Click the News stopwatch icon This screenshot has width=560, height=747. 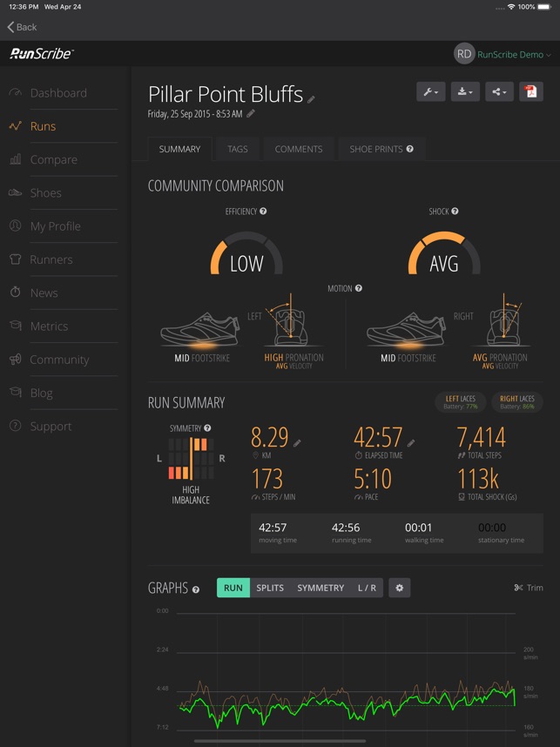point(16,292)
